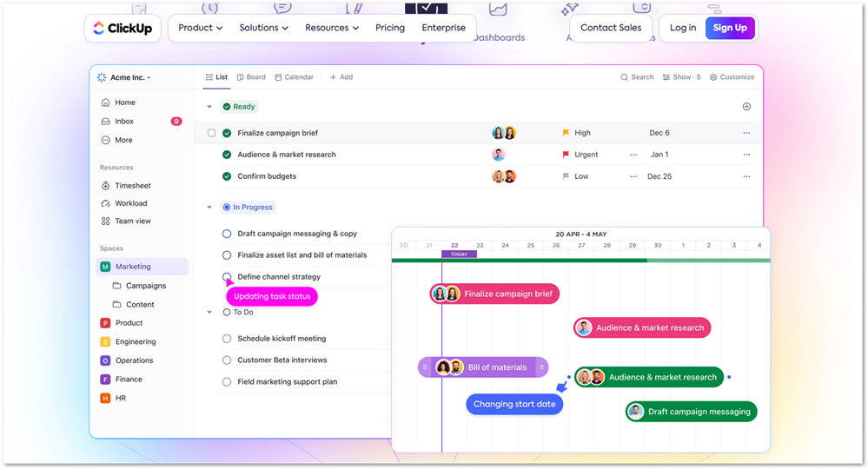Open the Inbox envelope icon
Image resolution: width=868 pixels, height=469 pixels.
point(106,121)
